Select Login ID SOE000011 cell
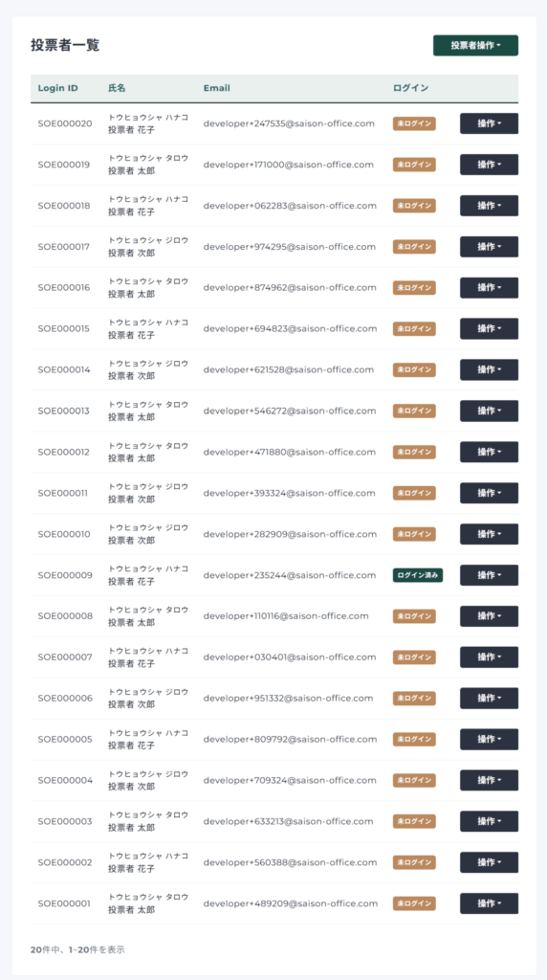Image resolution: width=547 pixels, height=980 pixels. coord(62,493)
